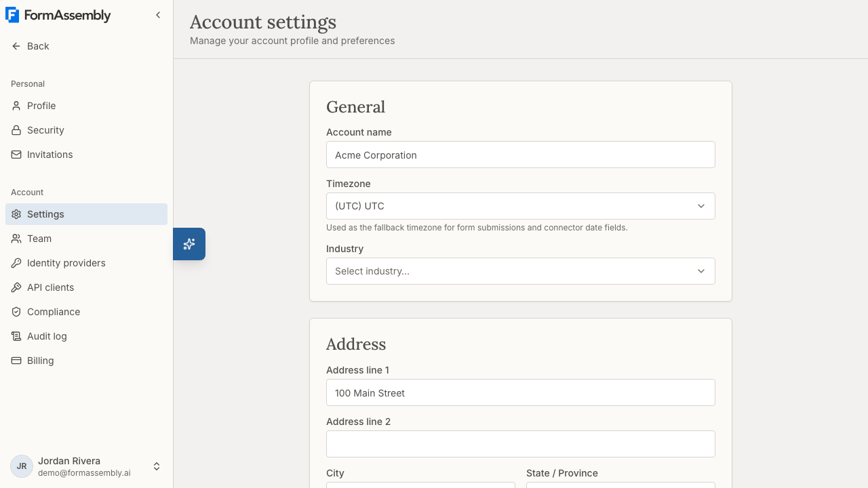
Task: Click the Profile person icon
Action: tap(16, 106)
